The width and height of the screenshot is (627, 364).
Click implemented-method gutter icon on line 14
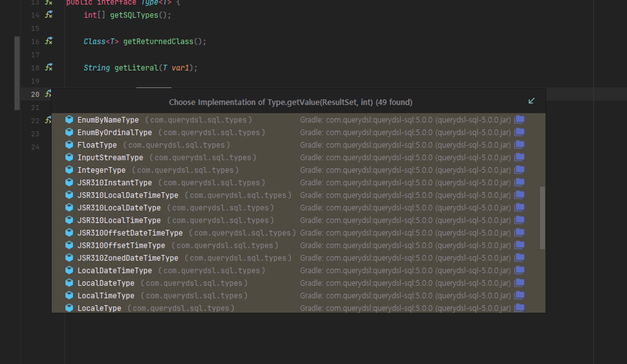coord(49,15)
